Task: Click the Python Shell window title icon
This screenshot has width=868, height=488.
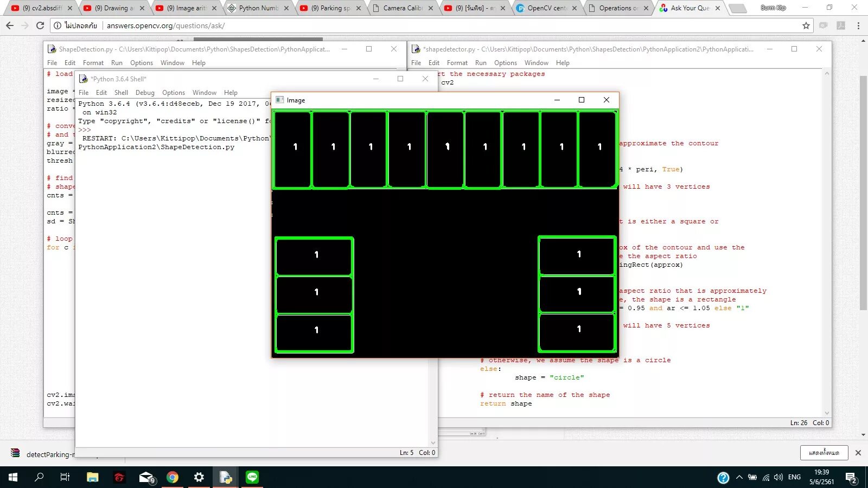Action: click(x=84, y=79)
